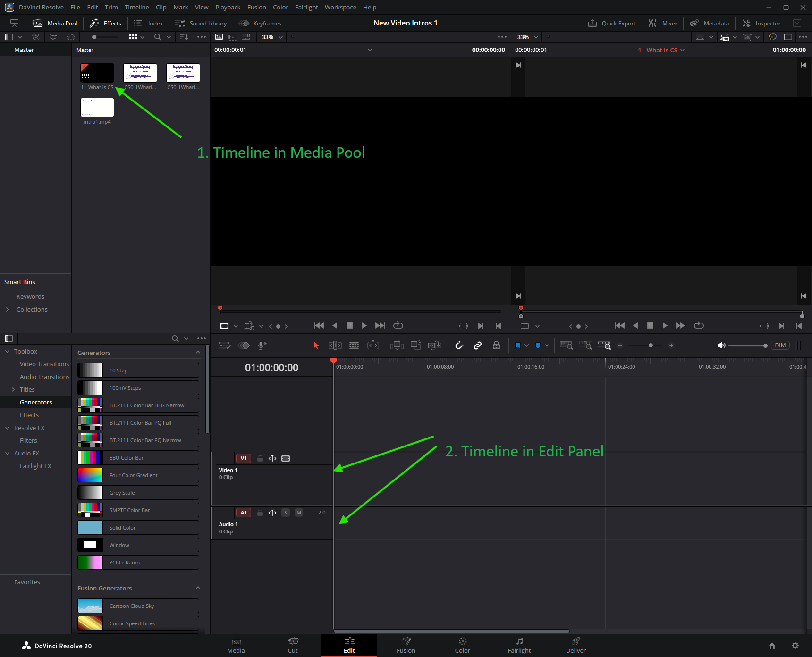Toggle timeline Snapping magnet icon

[x=459, y=345]
